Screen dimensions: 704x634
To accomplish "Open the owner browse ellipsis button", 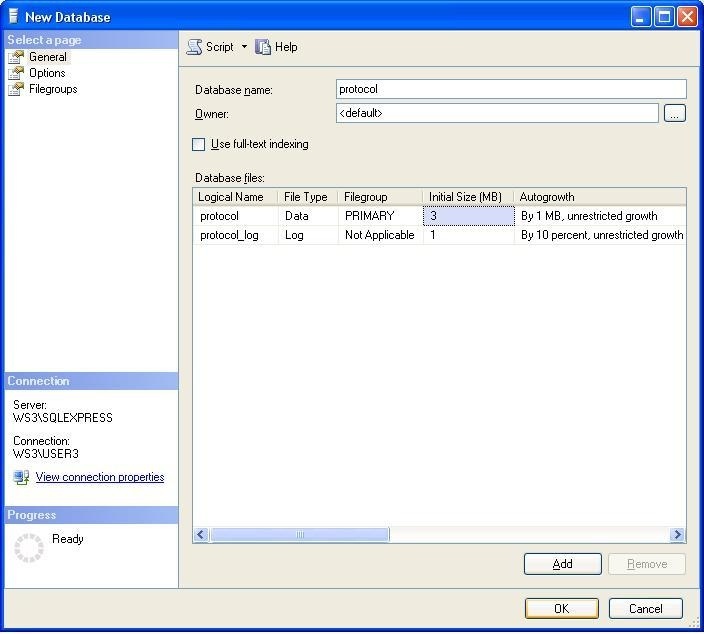I will [x=674, y=113].
